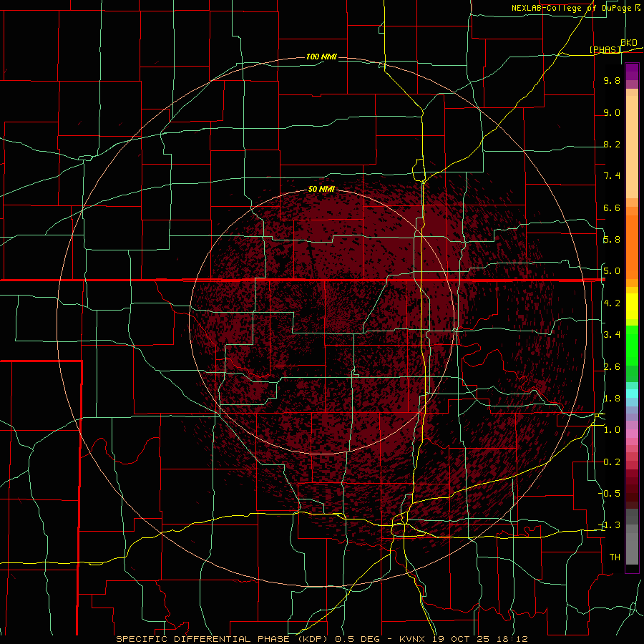Click the -0.5 scale value
Image resolution: width=644 pixels, height=644 pixels.
(610, 494)
